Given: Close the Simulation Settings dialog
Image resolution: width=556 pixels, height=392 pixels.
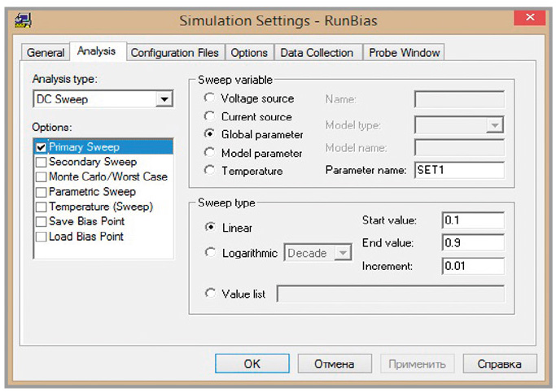Looking at the screenshot, I should click(x=530, y=20).
